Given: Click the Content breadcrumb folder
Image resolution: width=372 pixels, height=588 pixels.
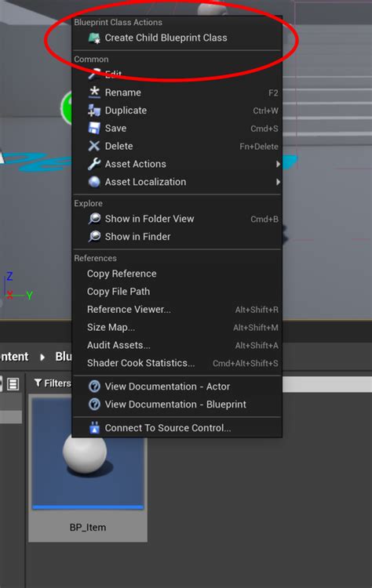Looking at the screenshot, I should tap(14, 357).
